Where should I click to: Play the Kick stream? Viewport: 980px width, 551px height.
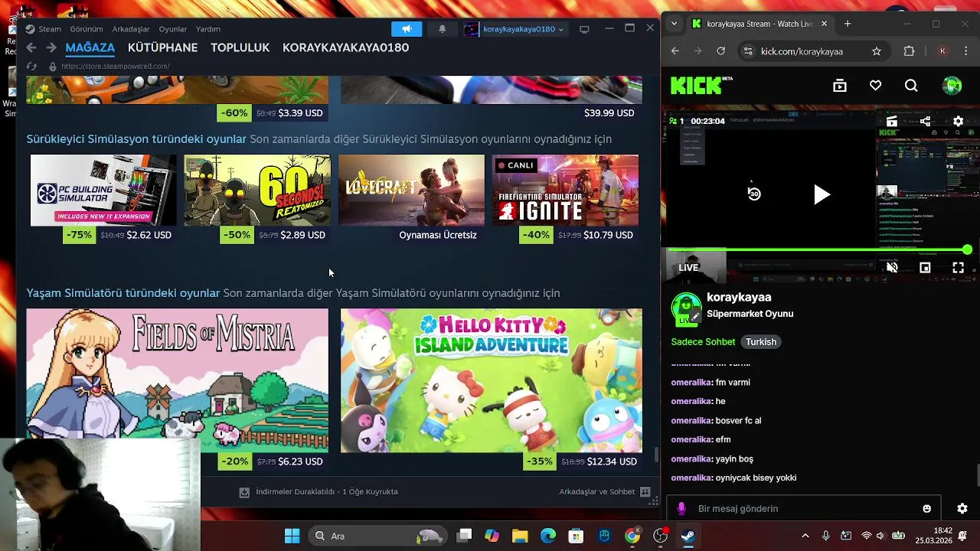pos(822,194)
